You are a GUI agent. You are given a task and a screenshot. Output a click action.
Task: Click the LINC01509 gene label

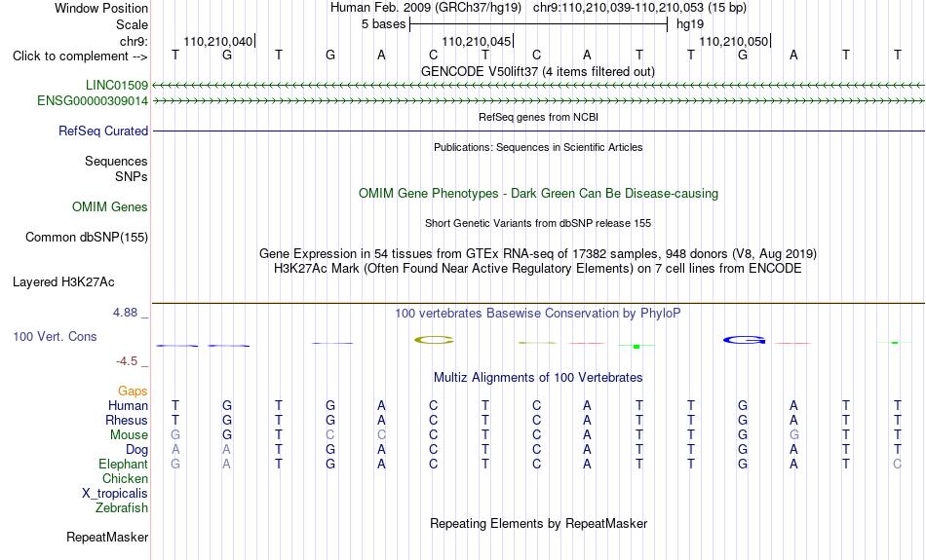click(116, 86)
